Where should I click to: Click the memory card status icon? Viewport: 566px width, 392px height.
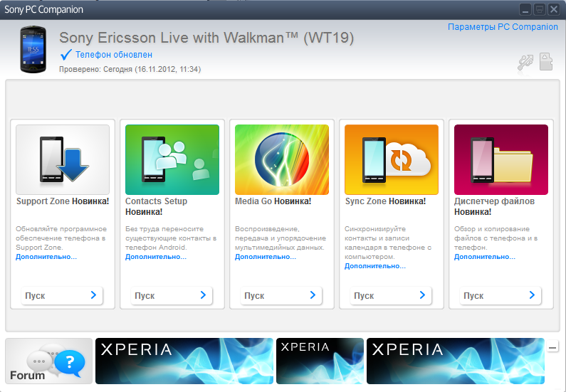click(547, 61)
